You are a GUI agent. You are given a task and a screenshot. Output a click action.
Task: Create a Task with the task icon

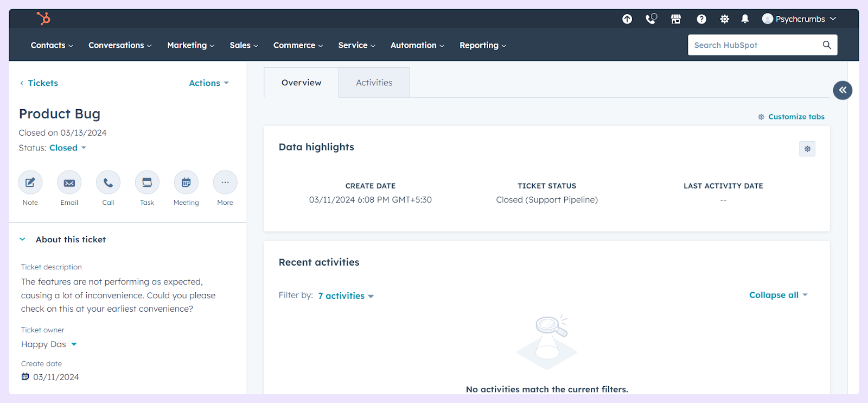(x=147, y=182)
